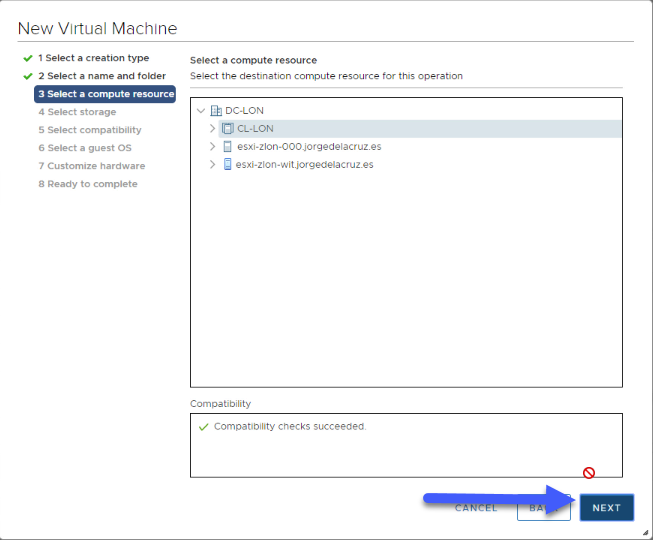Click the CANCEL button
This screenshot has height=540, width=653.
tap(476, 508)
